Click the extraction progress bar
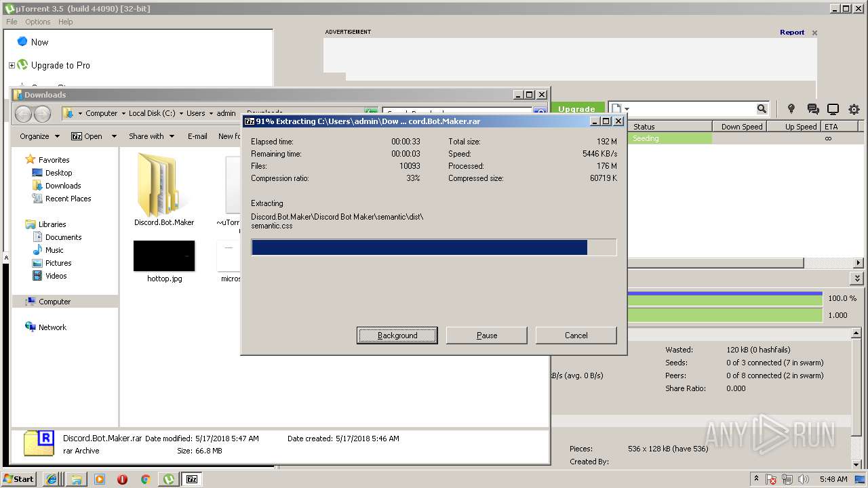This screenshot has width=868, height=488. [x=434, y=247]
